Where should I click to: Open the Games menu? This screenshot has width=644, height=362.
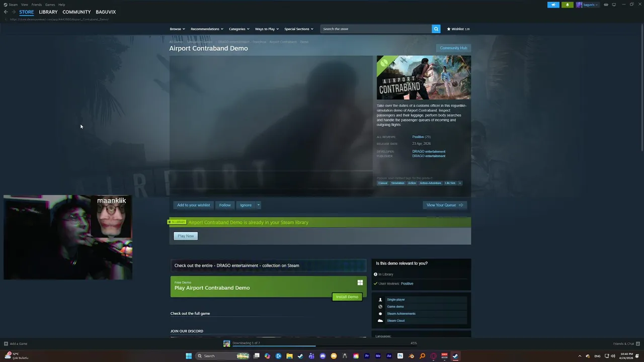50,5
